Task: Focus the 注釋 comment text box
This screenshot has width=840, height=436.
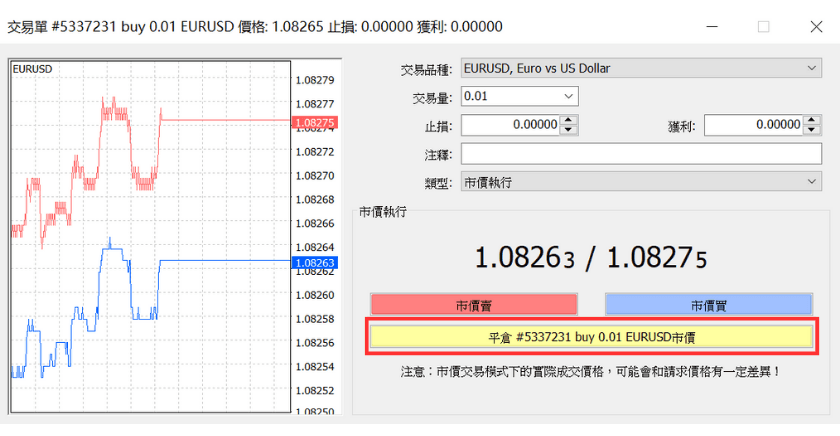Action: click(x=641, y=153)
